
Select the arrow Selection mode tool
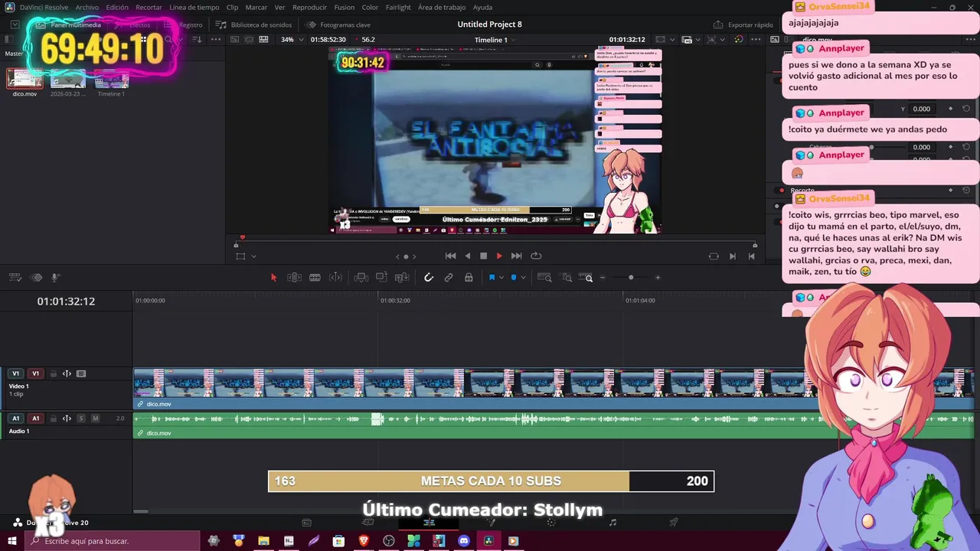[x=273, y=278]
